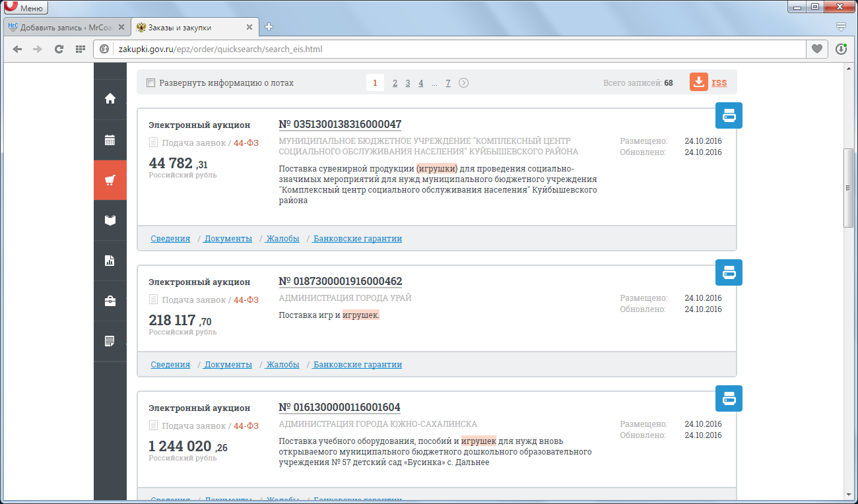Open 'Жалобы' for order 0187300001916000462
The image size is (858, 504).
[282, 364]
